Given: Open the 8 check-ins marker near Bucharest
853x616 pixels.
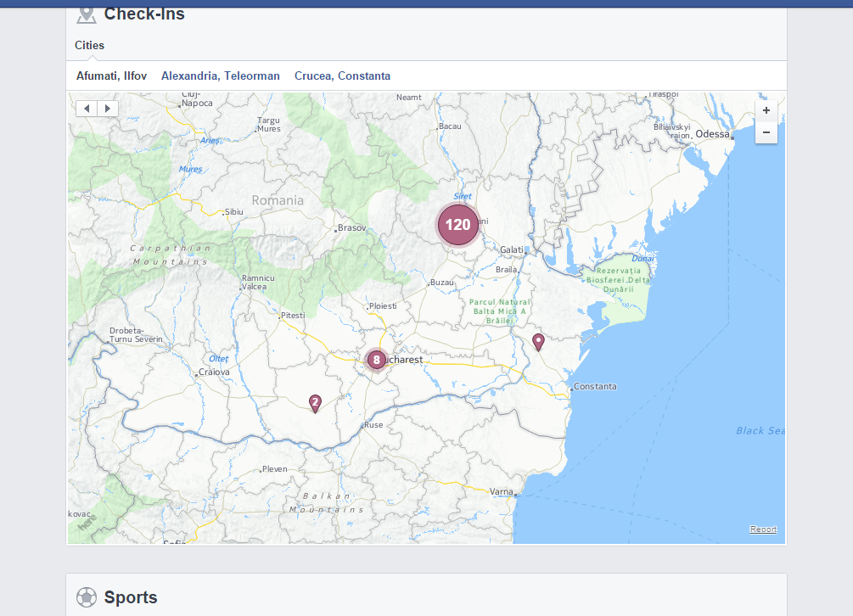Looking at the screenshot, I should tap(377, 360).
